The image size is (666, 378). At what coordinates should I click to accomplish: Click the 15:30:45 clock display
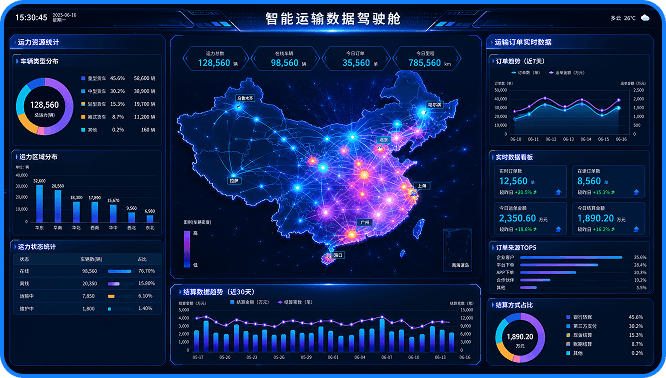coord(31,17)
